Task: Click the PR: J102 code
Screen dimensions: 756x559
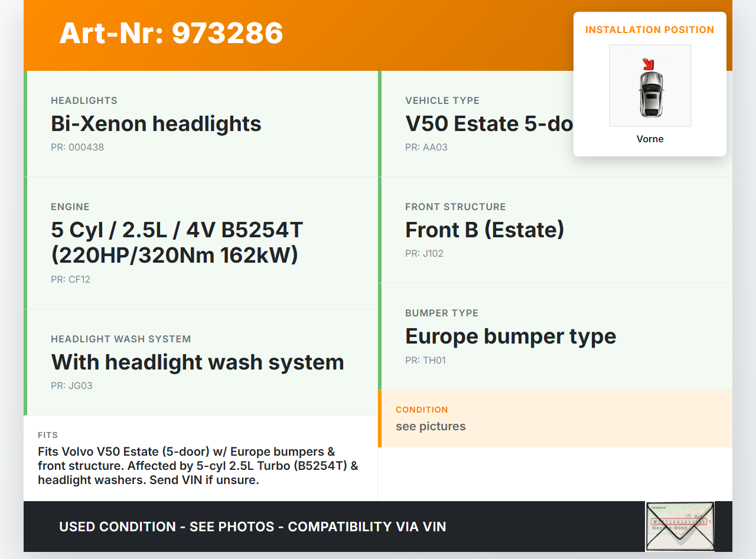Action: click(424, 254)
